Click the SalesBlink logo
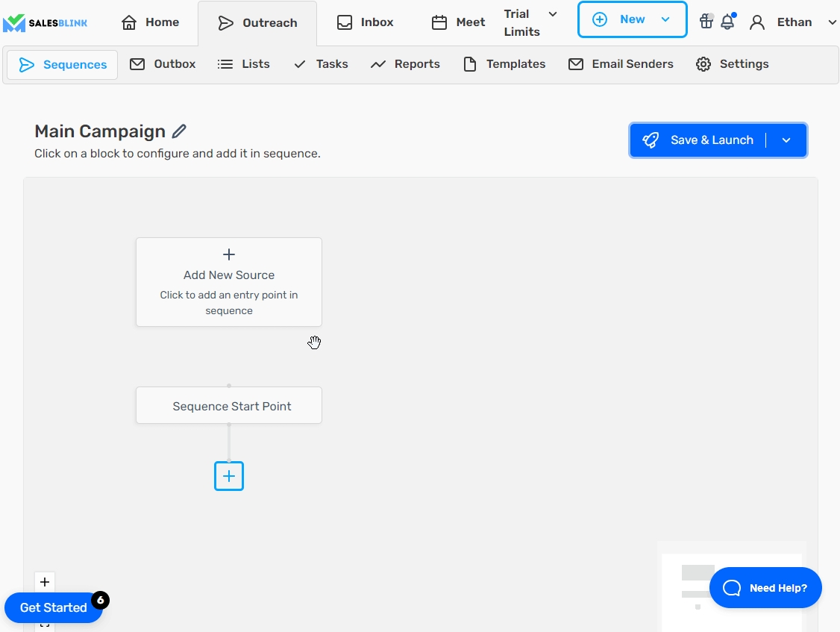 coord(46,22)
